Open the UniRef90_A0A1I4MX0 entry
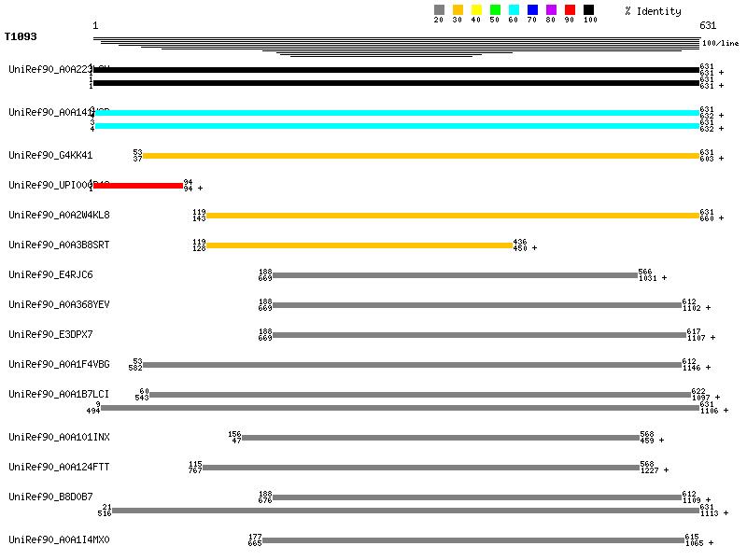Screen dimensions: 747x560 [59, 539]
